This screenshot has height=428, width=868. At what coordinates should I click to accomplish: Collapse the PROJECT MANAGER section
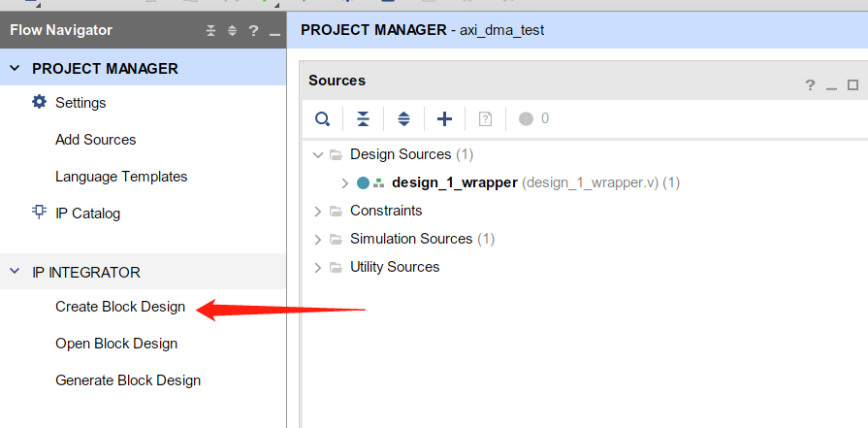coord(15,68)
